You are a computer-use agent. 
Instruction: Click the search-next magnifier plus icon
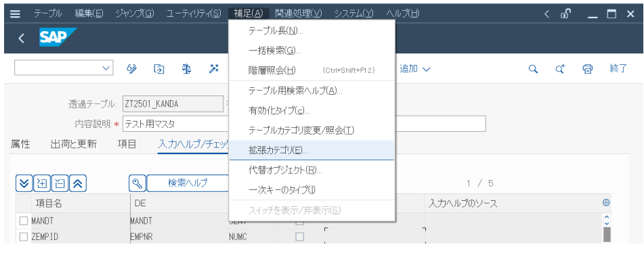[560, 68]
